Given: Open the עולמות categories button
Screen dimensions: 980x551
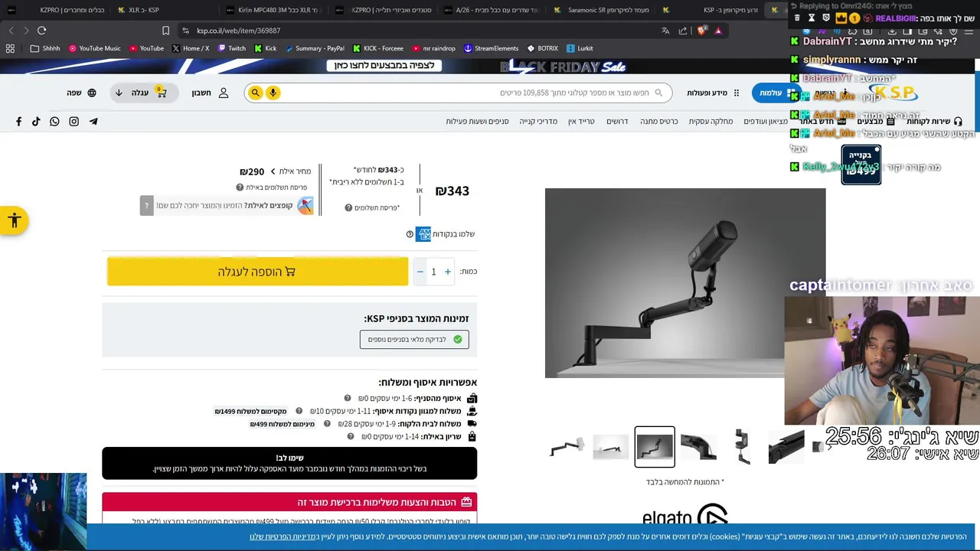Looking at the screenshot, I should [x=775, y=93].
